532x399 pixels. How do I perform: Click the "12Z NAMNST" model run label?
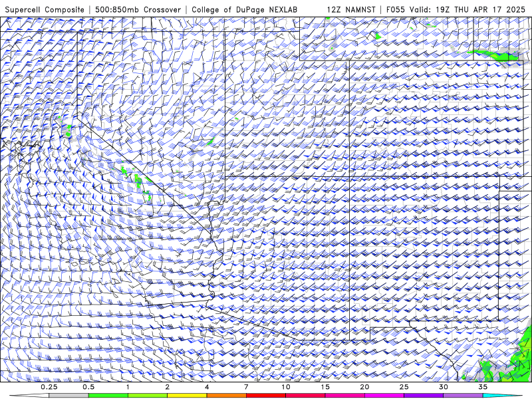351,9
